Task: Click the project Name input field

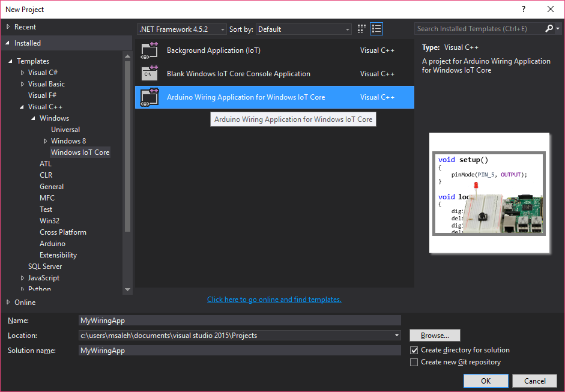Action: pyautogui.click(x=240, y=321)
